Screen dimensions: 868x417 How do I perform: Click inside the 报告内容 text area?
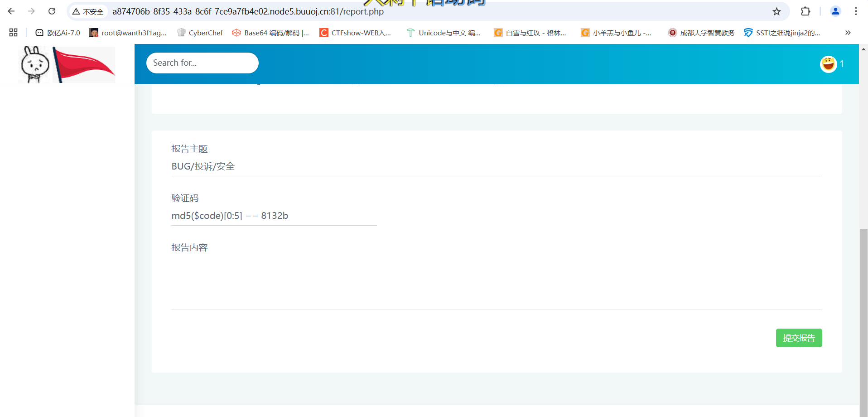click(496, 283)
